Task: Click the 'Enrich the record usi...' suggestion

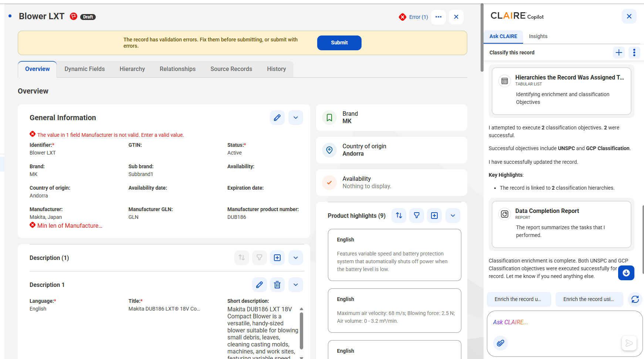Action: pyautogui.click(x=589, y=299)
